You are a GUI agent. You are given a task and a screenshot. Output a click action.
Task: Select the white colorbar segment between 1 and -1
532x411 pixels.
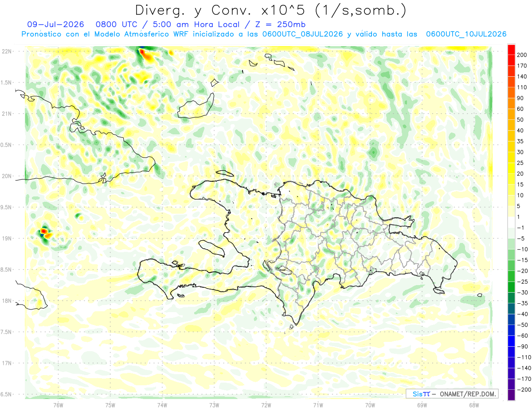click(511, 222)
